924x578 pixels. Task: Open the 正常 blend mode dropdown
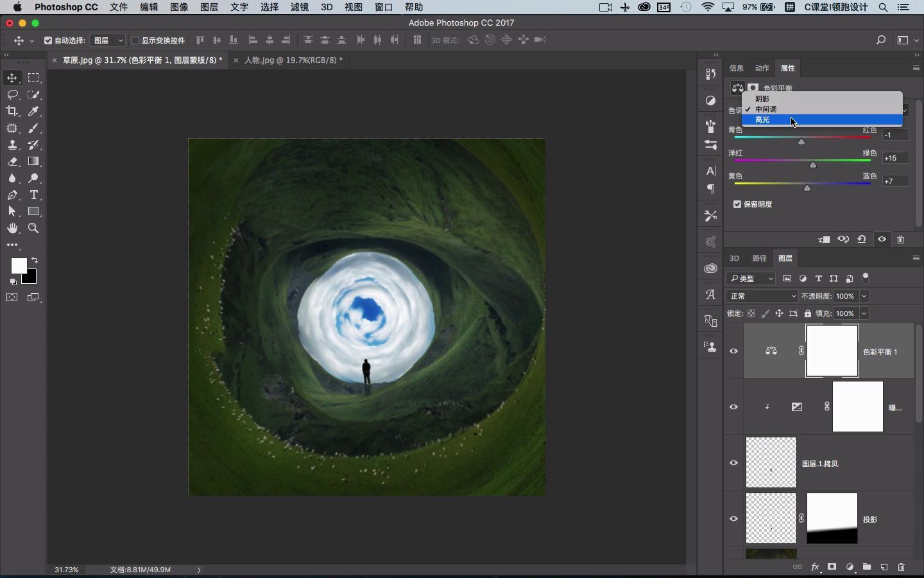[762, 296]
